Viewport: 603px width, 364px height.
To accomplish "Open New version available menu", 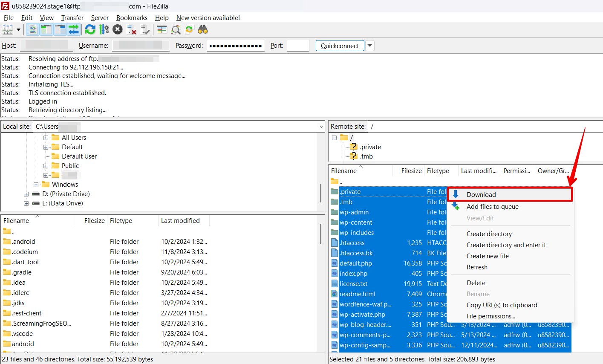I will click(208, 18).
